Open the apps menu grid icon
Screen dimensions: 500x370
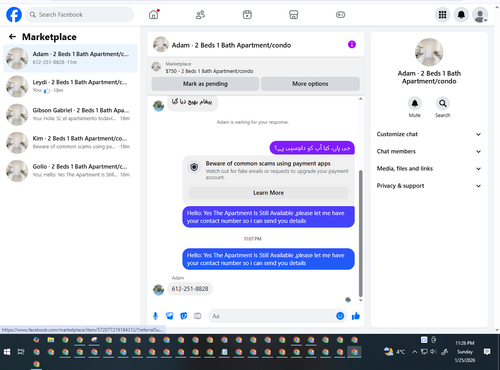tap(442, 15)
